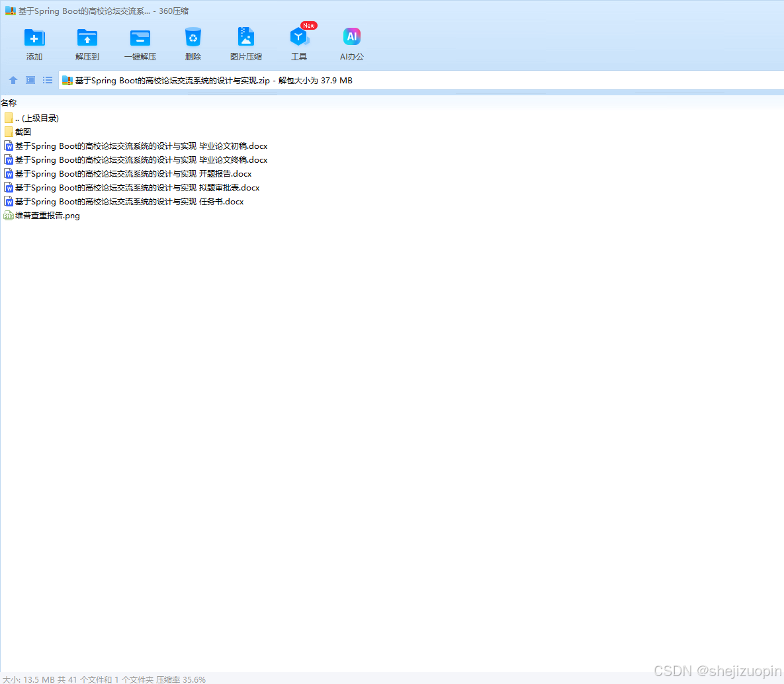This screenshot has width=784, height=684.
Task: Click the PNG icon of 维普查重报告.png
Action: pos(9,216)
